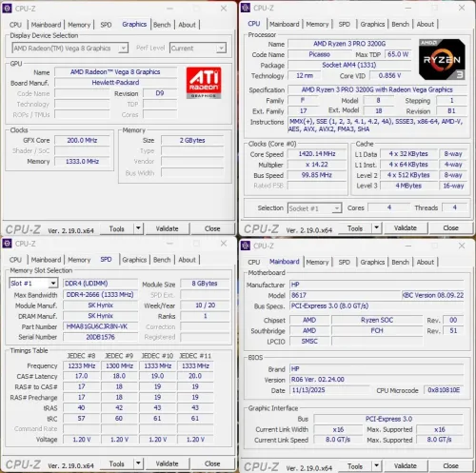The image size is (476, 473).
Task: Open the Graphics tab in the Mainboard window
Action: 372,262
